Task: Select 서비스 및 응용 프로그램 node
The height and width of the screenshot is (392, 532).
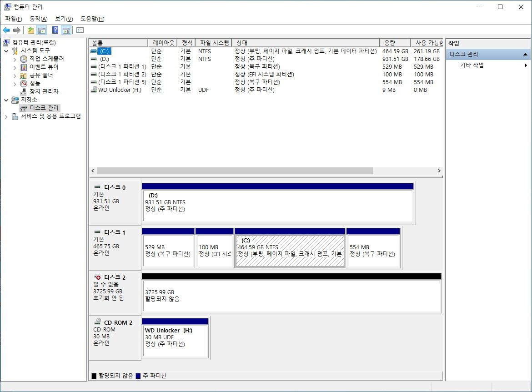Action: click(x=51, y=116)
